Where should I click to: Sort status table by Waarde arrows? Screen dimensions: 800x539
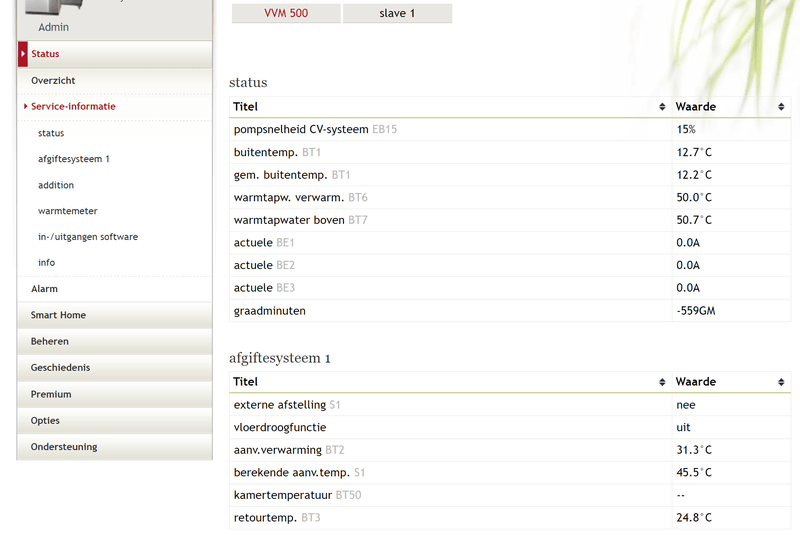(x=781, y=107)
